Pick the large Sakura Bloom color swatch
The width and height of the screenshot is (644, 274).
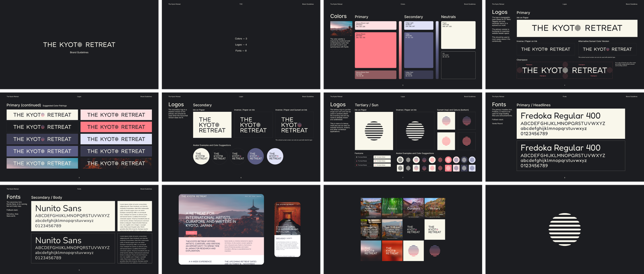375,50
